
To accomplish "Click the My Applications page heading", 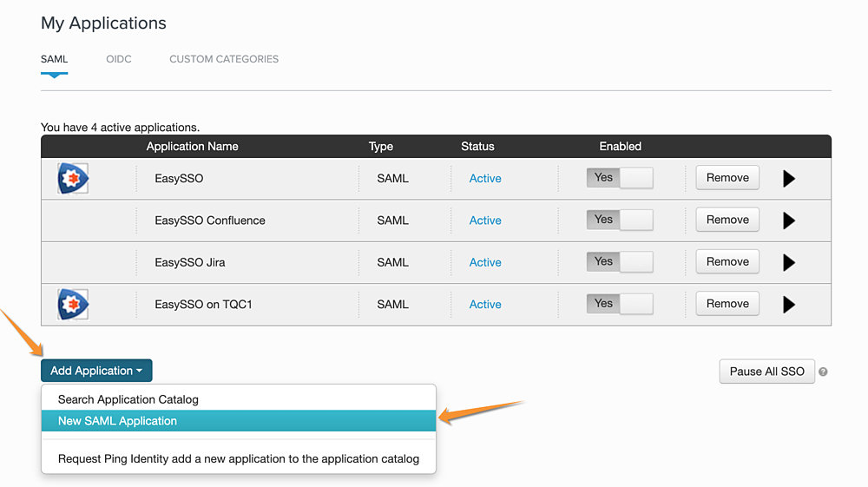I will coord(103,23).
